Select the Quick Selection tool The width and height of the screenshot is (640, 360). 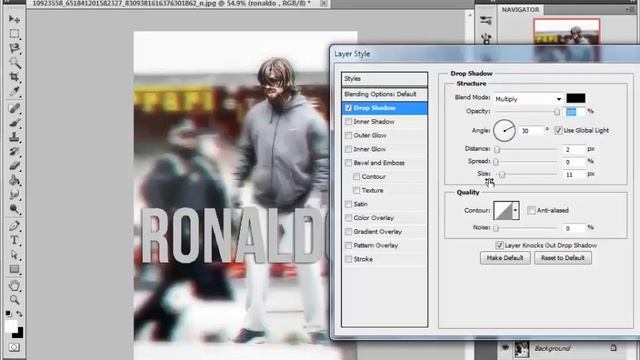(14, 62)
